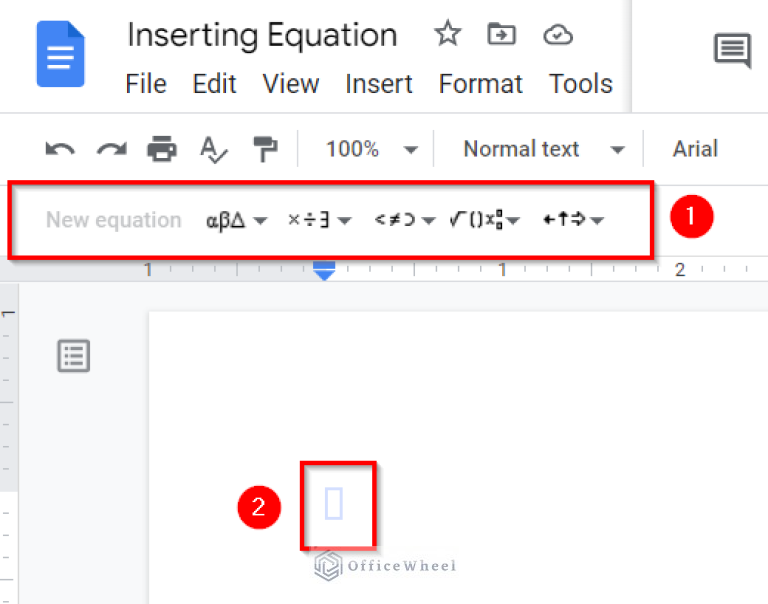The width and height of the screenshot is (768, 604).
Task: Click the move to folder icon
Action: [x=501, y=35]
